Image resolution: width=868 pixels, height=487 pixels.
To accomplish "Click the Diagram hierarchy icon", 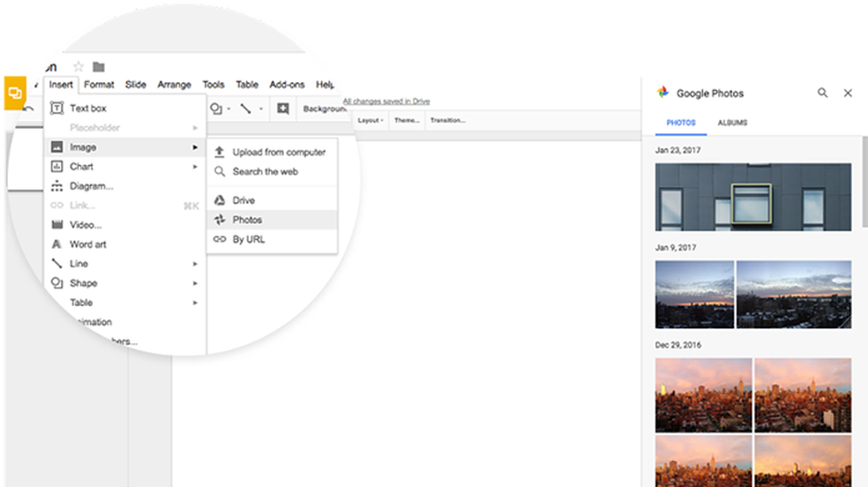I will (x=56, y=186).
